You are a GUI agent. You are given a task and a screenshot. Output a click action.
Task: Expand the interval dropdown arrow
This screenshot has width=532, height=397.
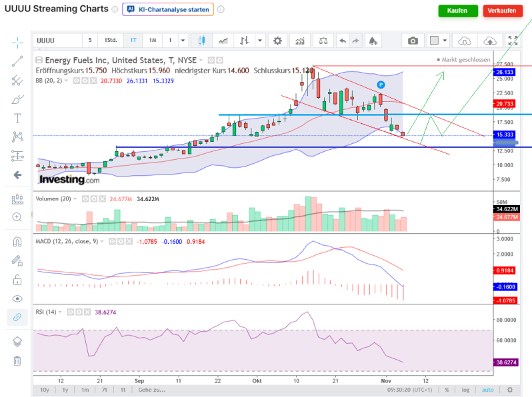(x=183, y=41)
